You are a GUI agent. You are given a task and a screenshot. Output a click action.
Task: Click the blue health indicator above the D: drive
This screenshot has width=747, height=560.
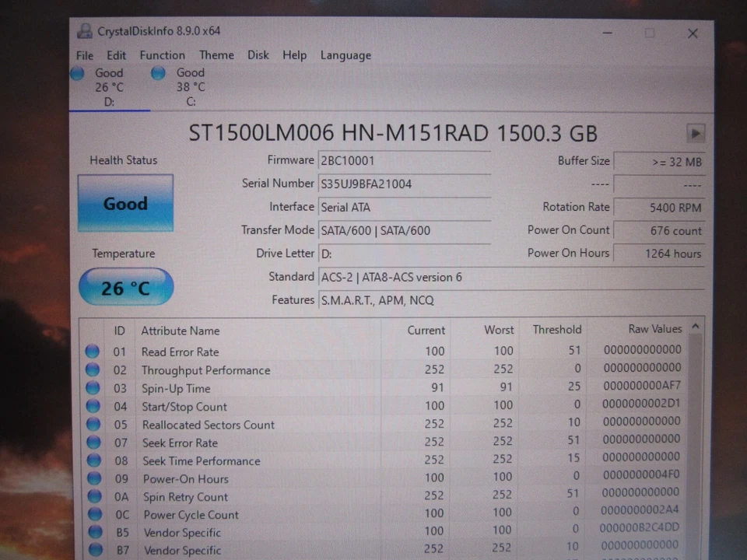[x=77, y=72]
